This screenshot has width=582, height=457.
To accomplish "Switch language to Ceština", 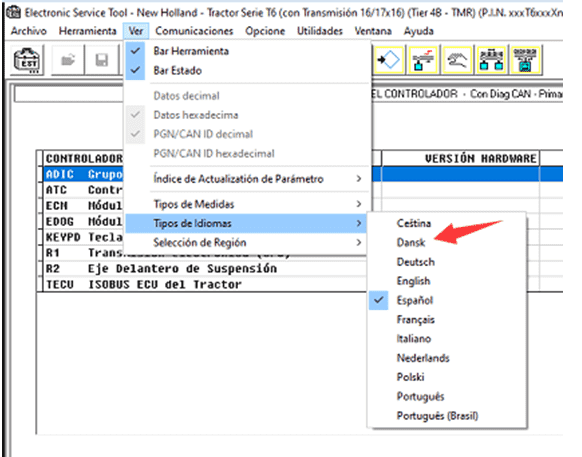I will pyautogui.click(x=447, y=223).
